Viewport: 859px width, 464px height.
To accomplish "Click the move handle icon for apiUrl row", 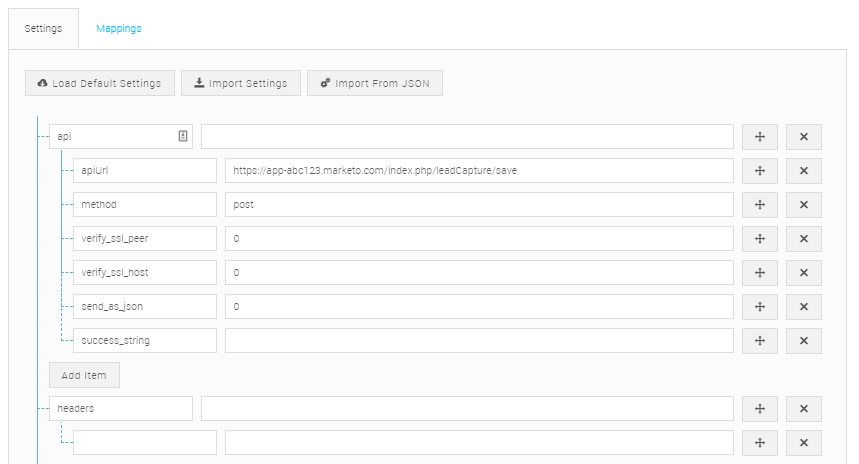I will click(x=759, y=171).
